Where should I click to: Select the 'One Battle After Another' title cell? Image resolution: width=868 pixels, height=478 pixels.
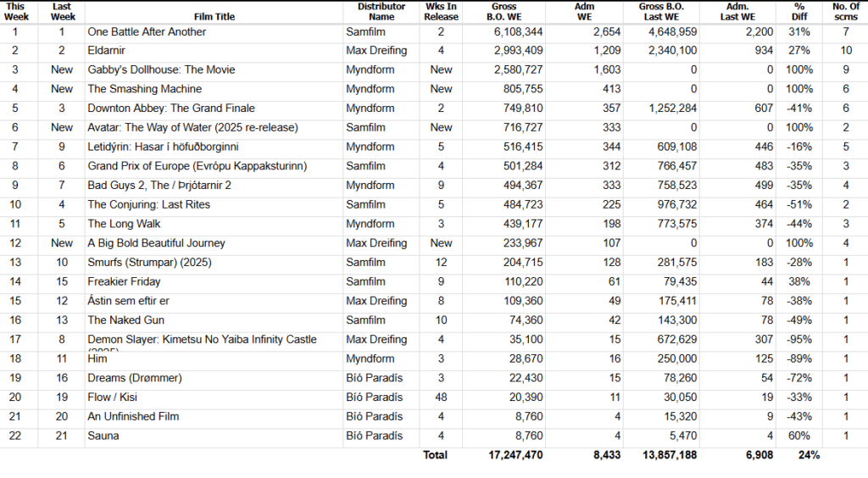pos(147,31)
